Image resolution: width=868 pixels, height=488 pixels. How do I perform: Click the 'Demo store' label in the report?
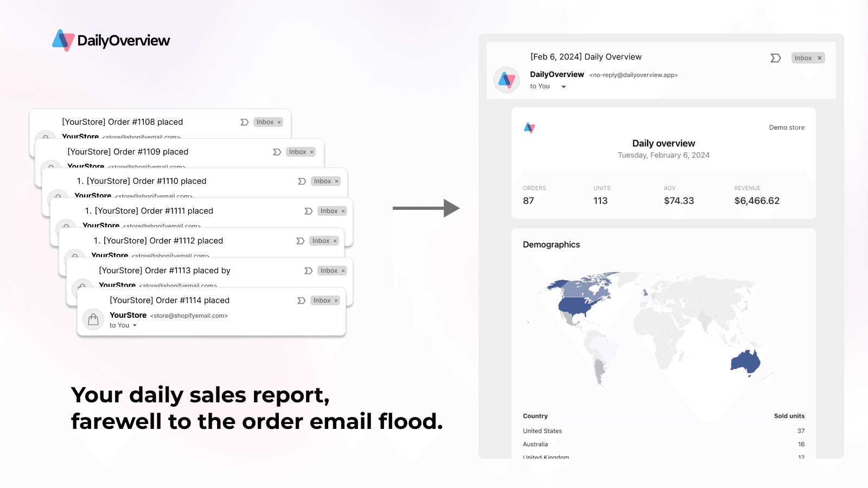point(787,127)
